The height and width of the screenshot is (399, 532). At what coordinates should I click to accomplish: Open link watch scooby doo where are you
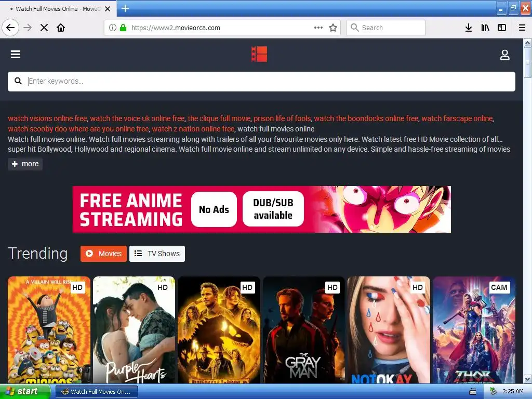(x=78, y=129)
